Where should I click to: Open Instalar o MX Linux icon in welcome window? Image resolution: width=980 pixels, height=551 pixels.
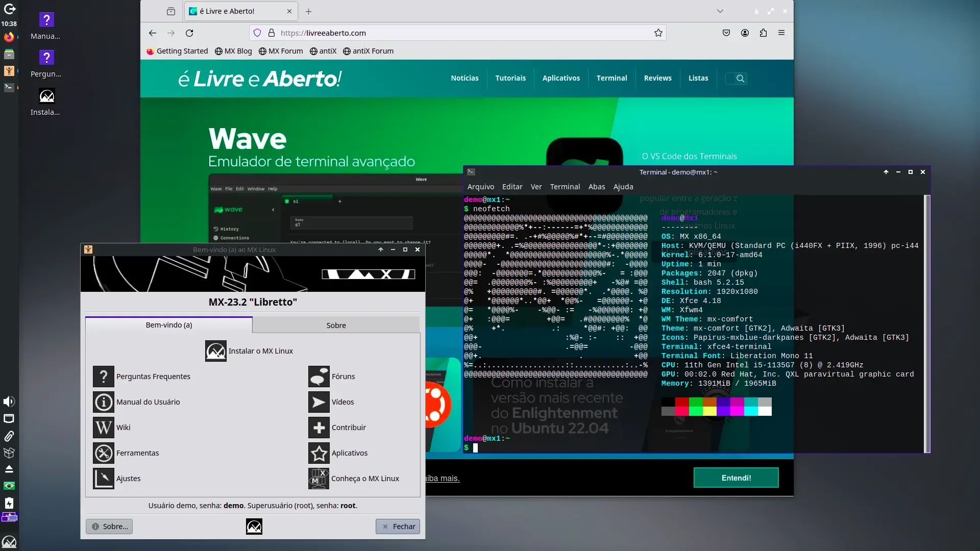[x=216, y=351]
